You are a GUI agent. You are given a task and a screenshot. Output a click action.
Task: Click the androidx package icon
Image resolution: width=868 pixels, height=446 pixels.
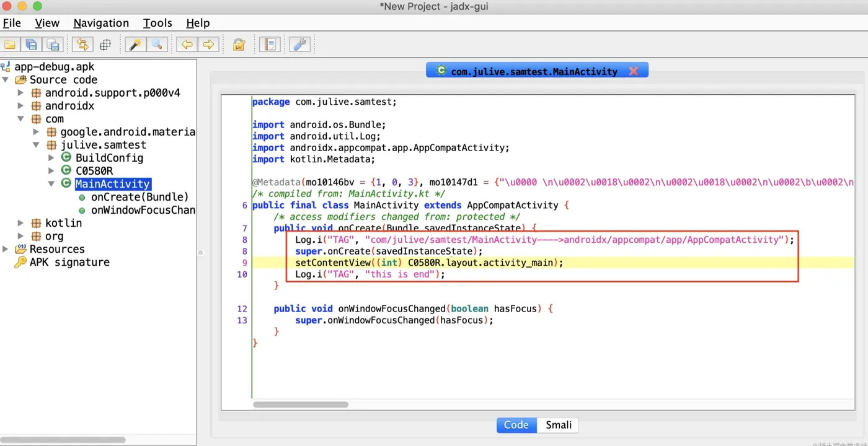(x=37, y=106)
